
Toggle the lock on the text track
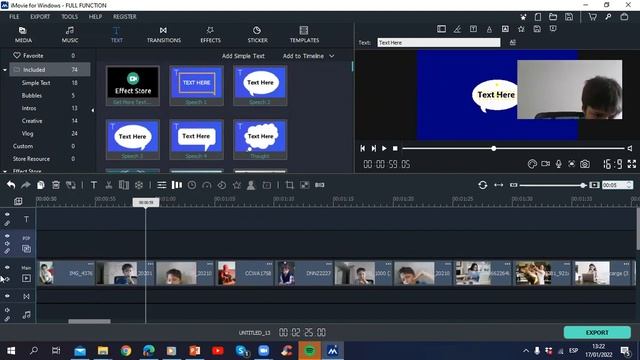click(x=7, y=223)
